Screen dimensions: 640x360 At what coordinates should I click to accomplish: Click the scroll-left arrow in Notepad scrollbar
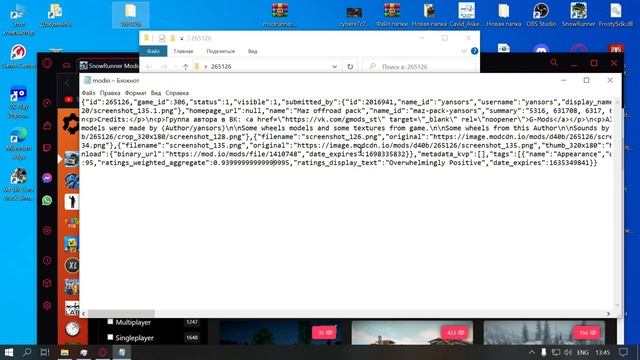pos(84,313)
